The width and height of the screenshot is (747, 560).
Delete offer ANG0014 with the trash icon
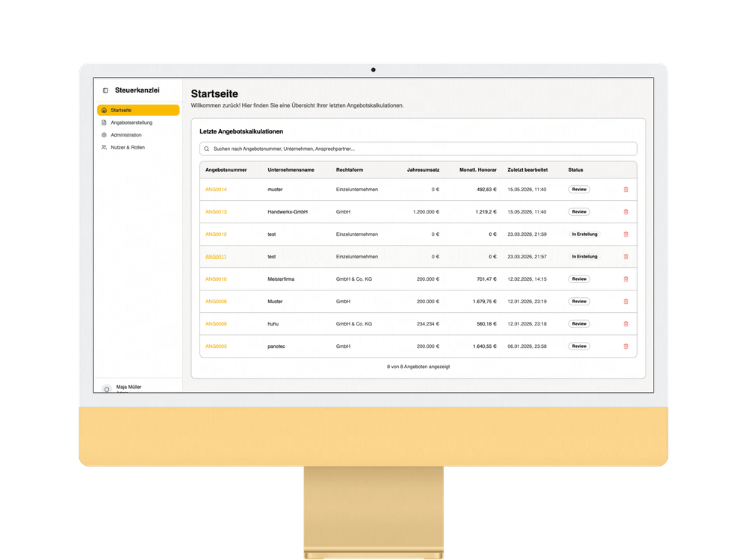tap(626, 190)
